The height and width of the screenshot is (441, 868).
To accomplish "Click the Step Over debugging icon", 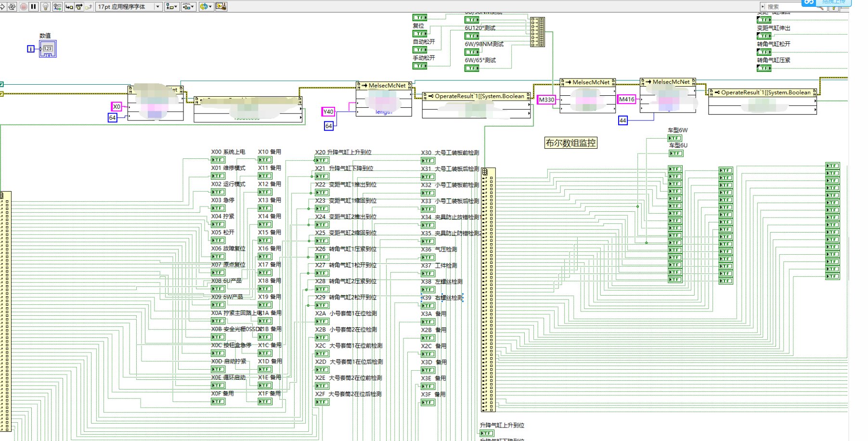I will pos(79,7).
